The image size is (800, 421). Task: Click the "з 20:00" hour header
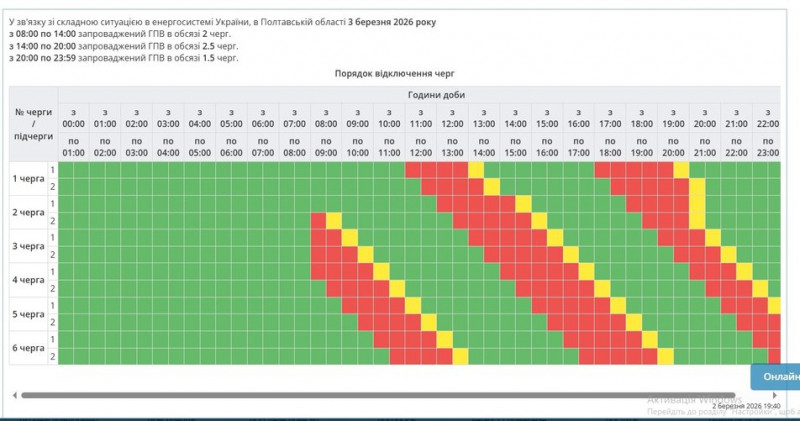pyautogui.click(x=704, y=117)
